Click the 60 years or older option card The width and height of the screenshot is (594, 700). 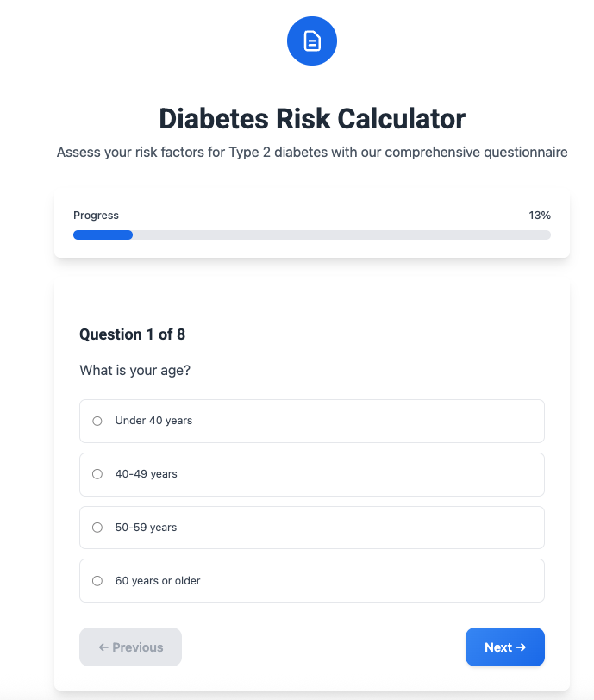click(x=312, y=580)
